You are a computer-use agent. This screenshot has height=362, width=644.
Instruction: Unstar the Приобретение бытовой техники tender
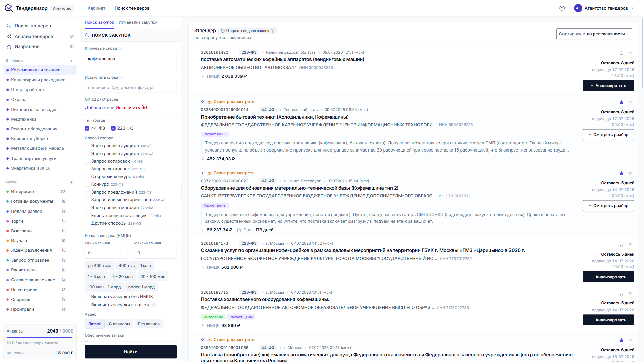[x=621, y=102]
